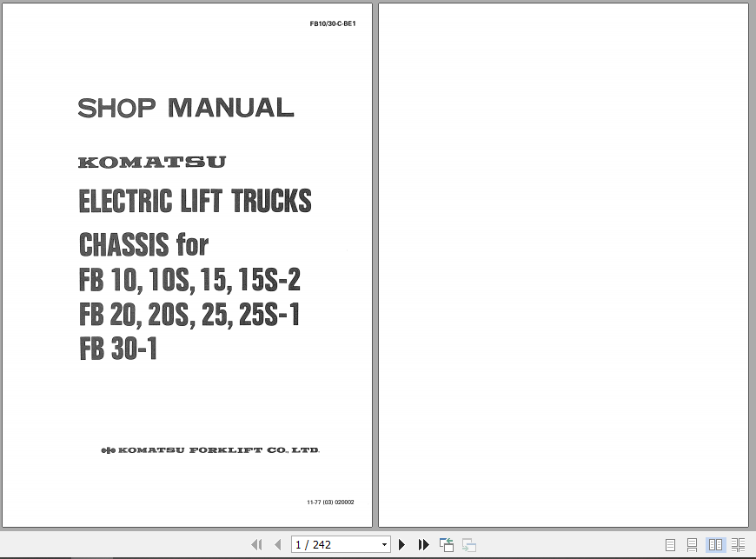The height and width of the screenshot is (559, 756).
Task: Jump to the first page using the rewind icon
Action: point(257,543)
